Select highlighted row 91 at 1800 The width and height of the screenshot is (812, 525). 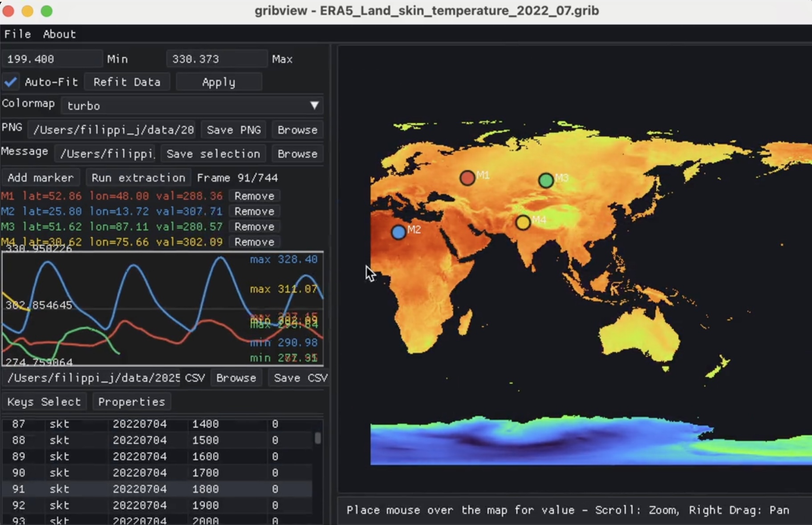pyautogui.click(x=157, y=489)
